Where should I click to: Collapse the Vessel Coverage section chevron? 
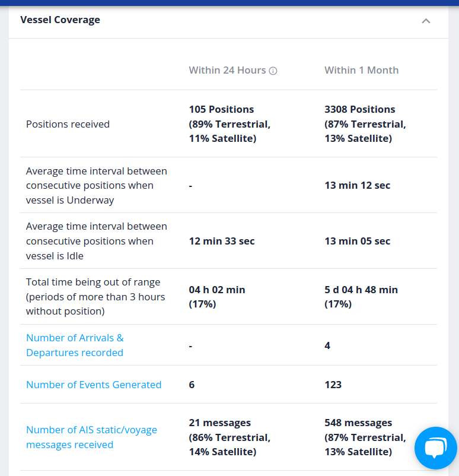click(426, 21)
